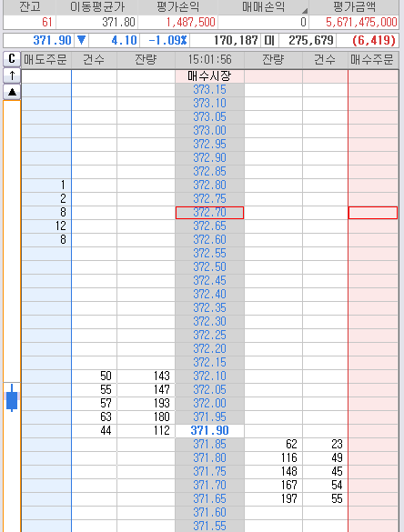Click the blue down-triangle price indicator
404x532 pixels.
[81, 40]
